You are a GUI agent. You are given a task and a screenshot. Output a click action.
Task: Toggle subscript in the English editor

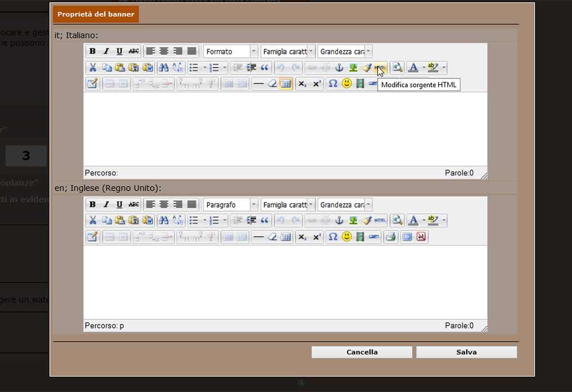tap(303, 236)
